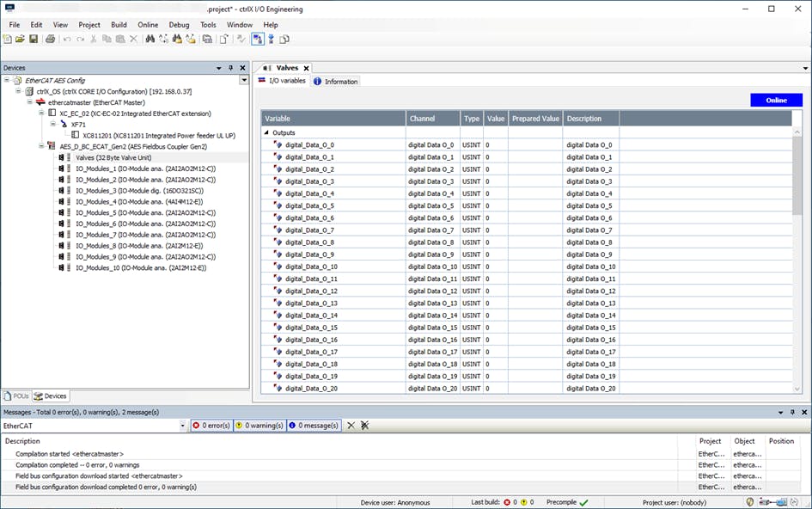Click the page with arrow toolbar icon

coord(223,39)
